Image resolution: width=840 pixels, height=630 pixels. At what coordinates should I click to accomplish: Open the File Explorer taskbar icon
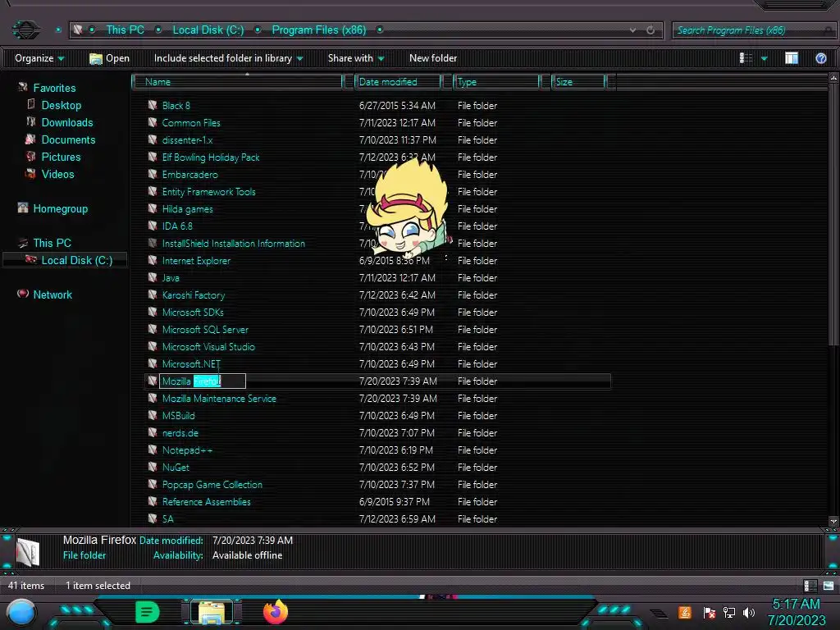[212, 612]
